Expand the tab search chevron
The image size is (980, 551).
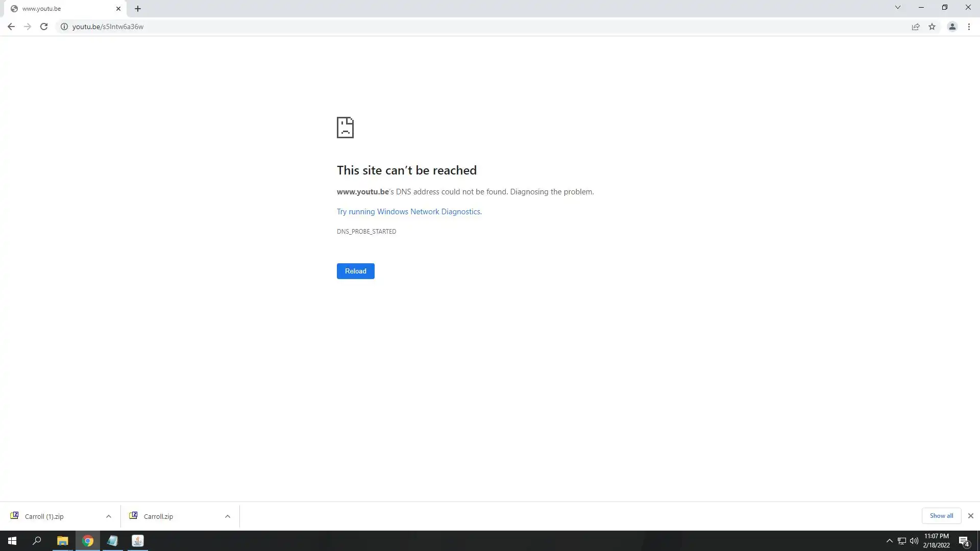coord(898,7)
